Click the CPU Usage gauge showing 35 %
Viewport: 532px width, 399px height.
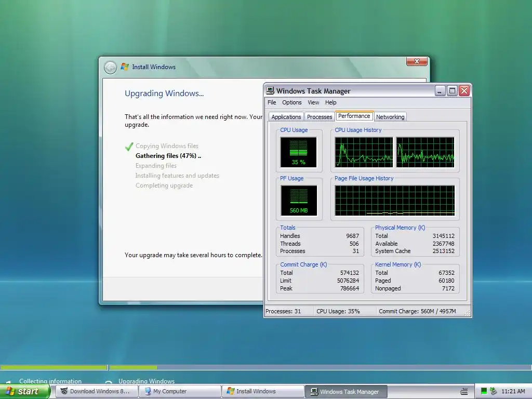tap(298, 152)
